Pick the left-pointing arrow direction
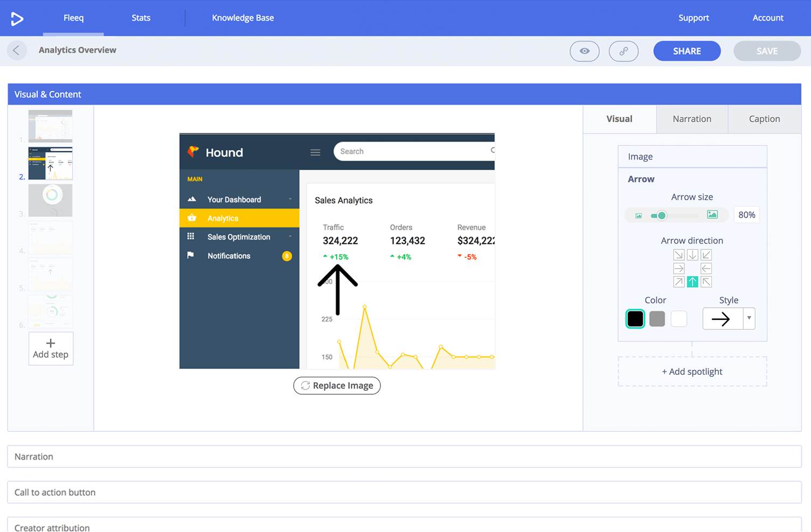 [x=706, y=268]
